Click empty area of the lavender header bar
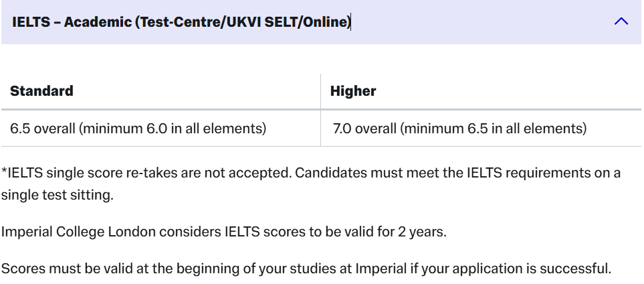Viewport: 644px width, 284px height. click(481, 22)
